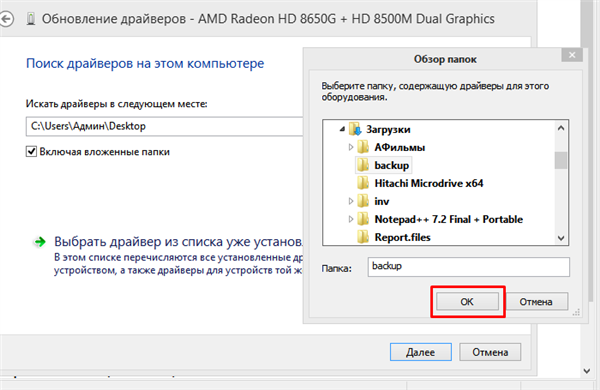Confirm folder selection with OK

pyautogui.click(x=467, y=302)
